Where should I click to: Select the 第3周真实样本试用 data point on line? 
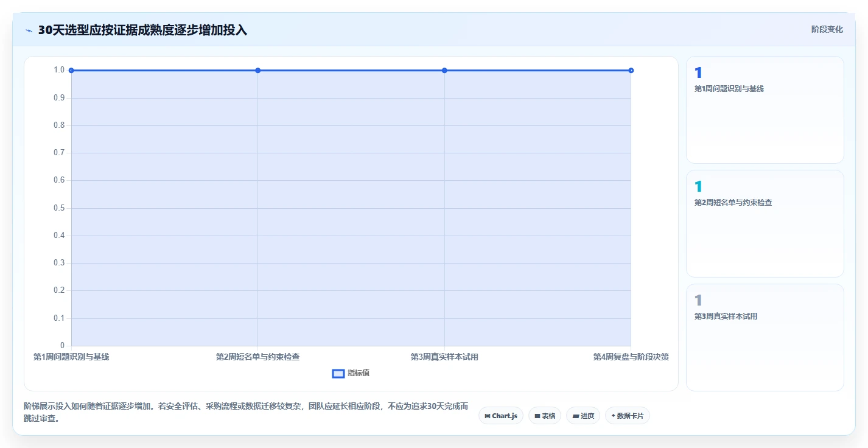coord(444,71)
